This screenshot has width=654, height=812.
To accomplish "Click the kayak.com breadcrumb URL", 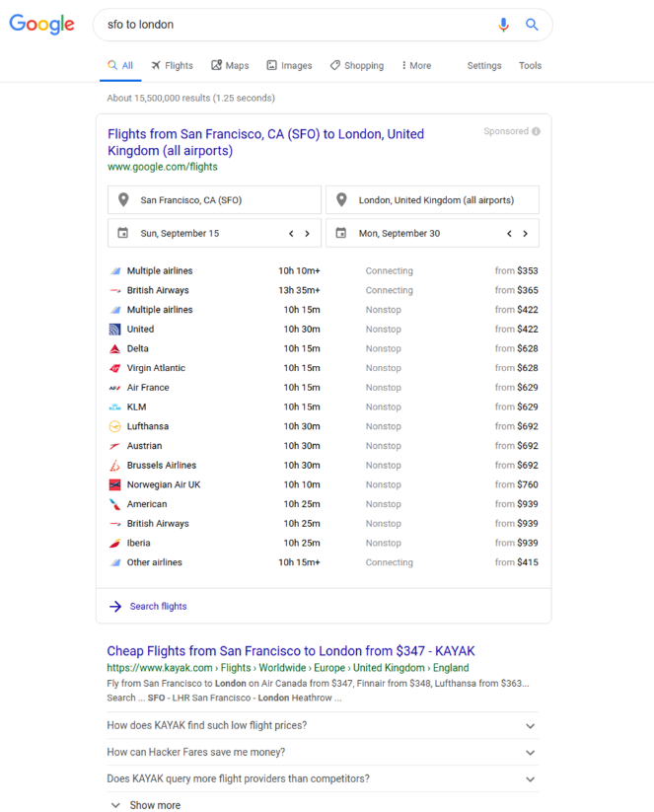I will (288, 668).
